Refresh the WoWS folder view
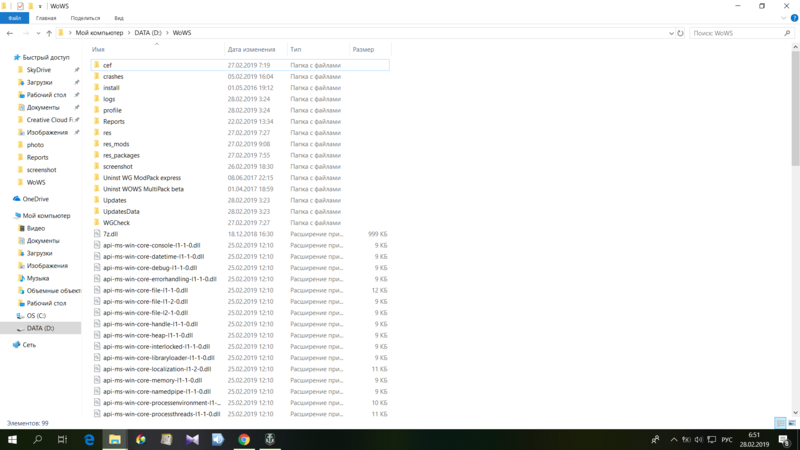This screenshot has width=800, height=450. [x=680, y=33]
